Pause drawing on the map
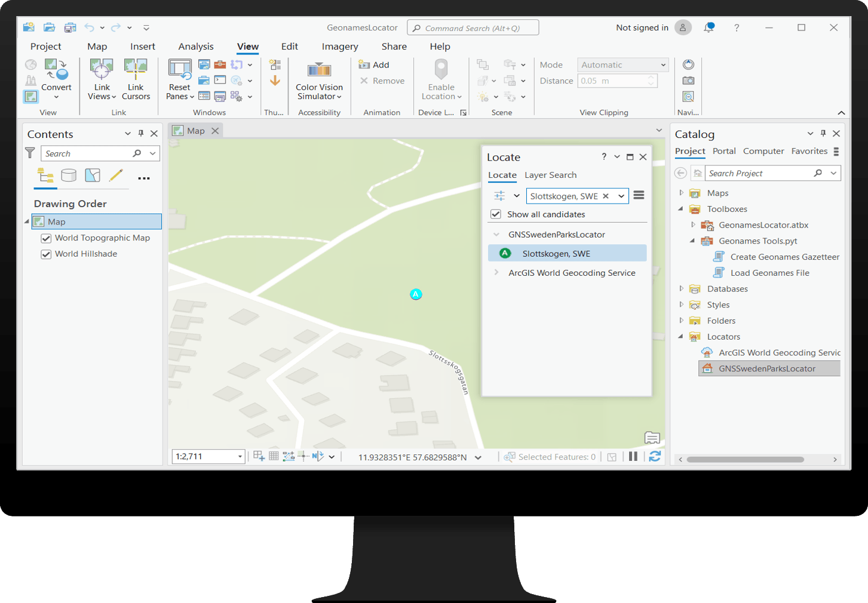The image size is (868, 603). pos(633,456)
